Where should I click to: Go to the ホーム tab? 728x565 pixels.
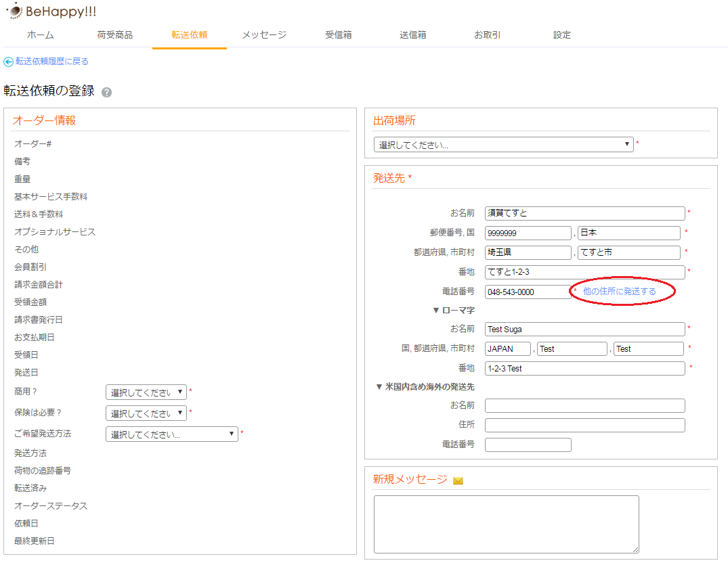tap(41, 35)
